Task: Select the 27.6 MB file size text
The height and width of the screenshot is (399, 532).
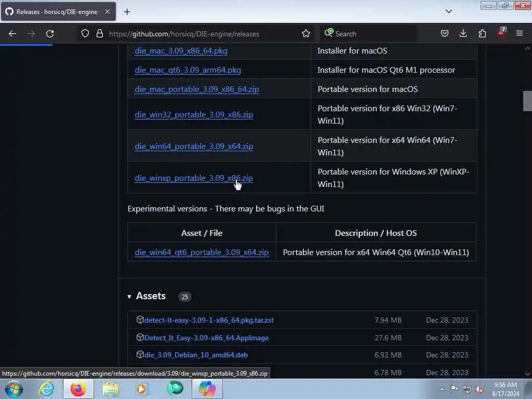Action: click(x=388, y=338)
